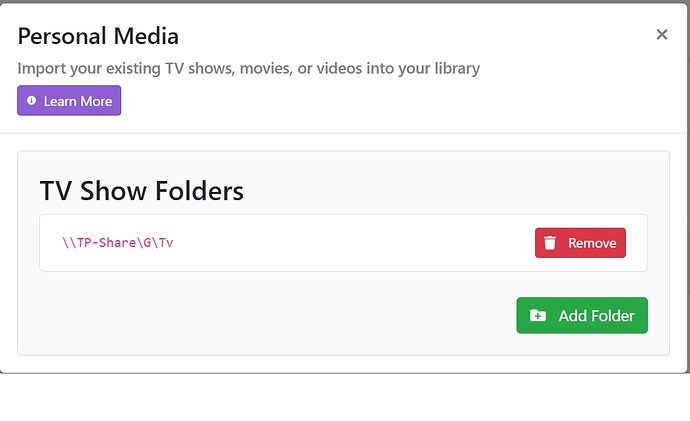Remove the \\TP-Share\G\Tv folder
The image size is (690, 421).
580,243
